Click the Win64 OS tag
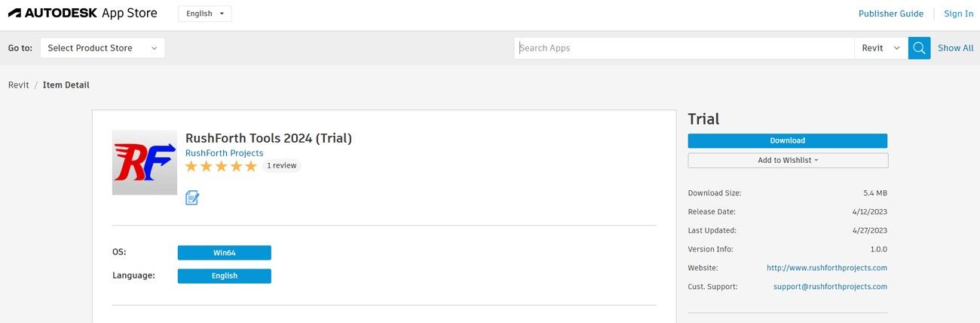The image size is (980, 323). coord(224,253)
